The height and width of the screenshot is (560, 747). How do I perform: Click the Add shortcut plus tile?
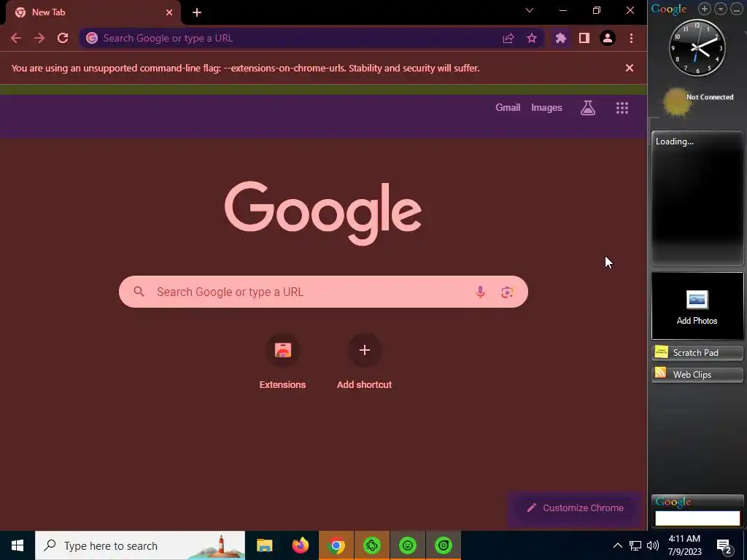point(365,362)
